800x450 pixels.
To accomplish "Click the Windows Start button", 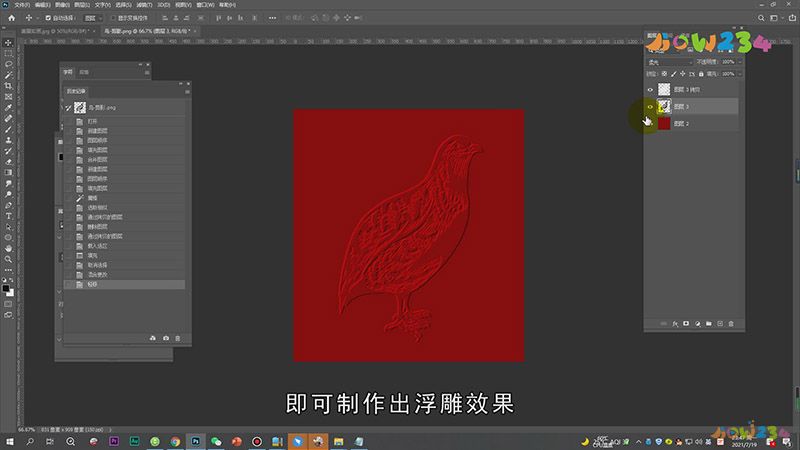I will (9, 441).
